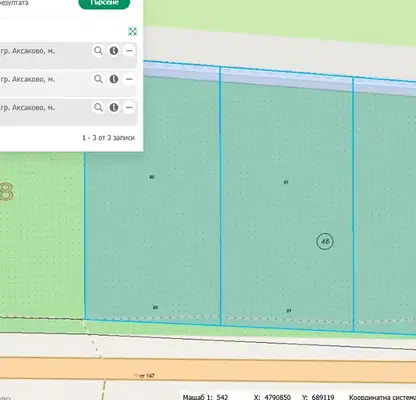Click the orange road strip on map
The width and height of the screenshot is (416, 400).
point(208,369)
